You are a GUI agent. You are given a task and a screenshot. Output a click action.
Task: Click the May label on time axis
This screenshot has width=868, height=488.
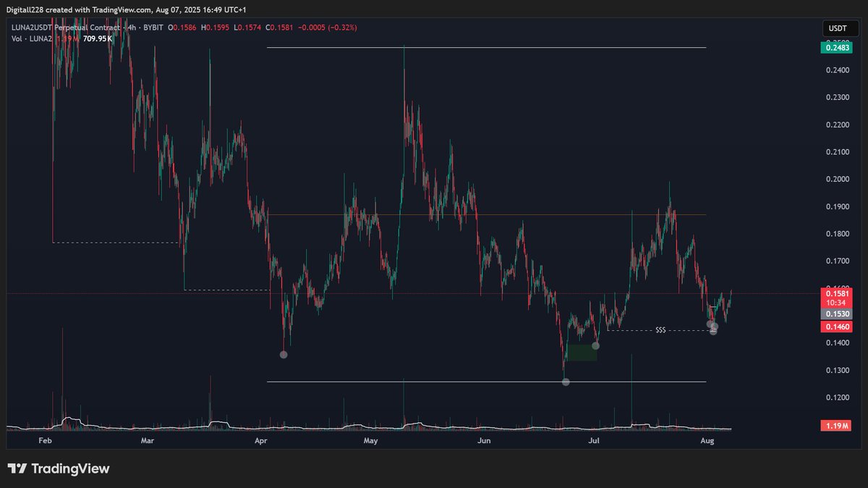point(371,440)
